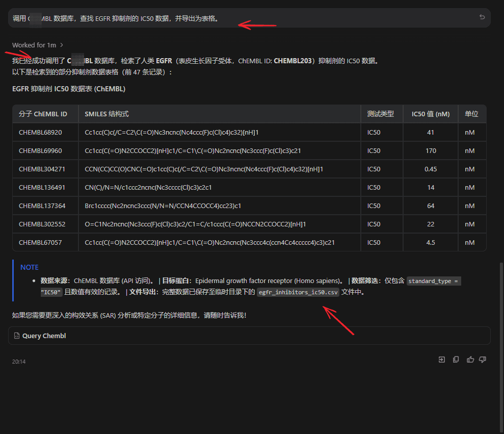Image resolution: width=504 pixels, height=434 pixels.
Task: Click the export response icon
Action: [x=442, y=360]
